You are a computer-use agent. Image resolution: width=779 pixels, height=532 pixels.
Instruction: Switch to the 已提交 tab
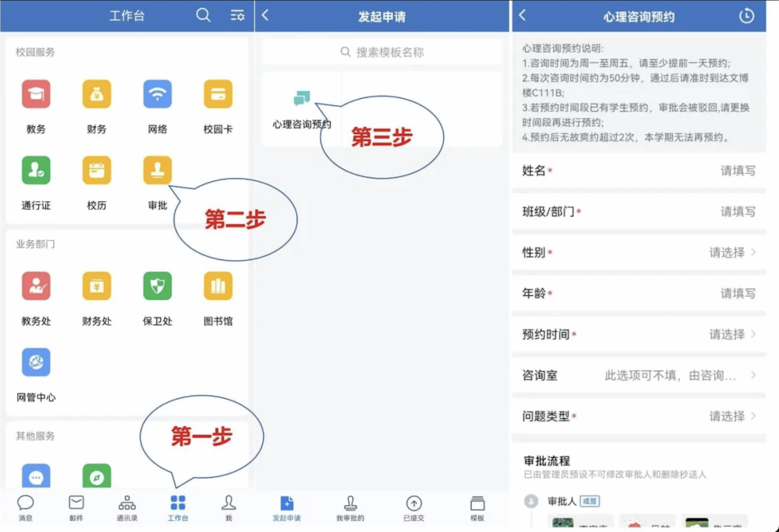point(414,508)
